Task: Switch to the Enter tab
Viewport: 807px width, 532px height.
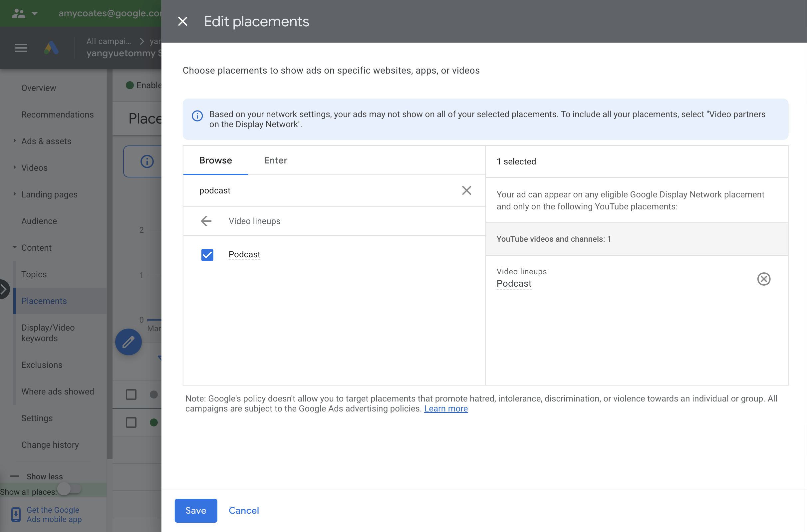Action: point(275,160)
